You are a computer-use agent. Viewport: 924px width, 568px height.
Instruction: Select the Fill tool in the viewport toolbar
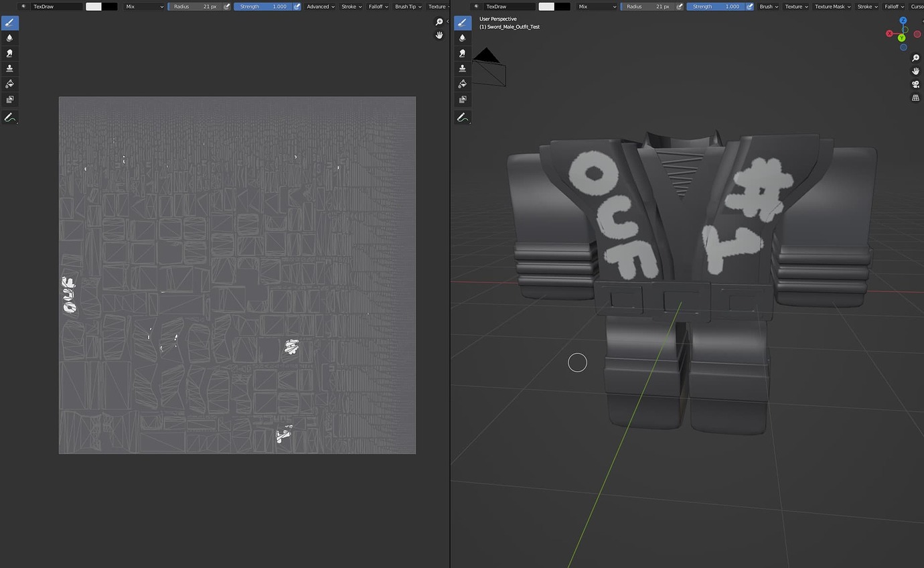point(462,83)
